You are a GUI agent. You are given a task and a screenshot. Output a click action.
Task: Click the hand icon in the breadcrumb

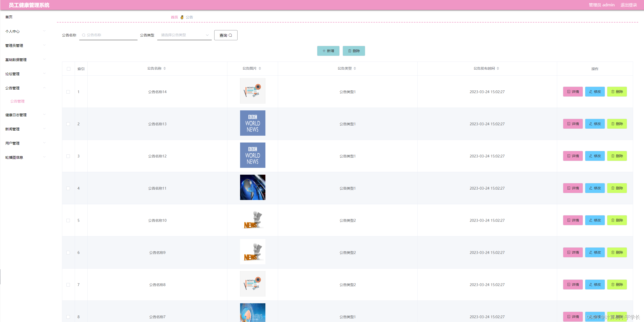point(182,17)
